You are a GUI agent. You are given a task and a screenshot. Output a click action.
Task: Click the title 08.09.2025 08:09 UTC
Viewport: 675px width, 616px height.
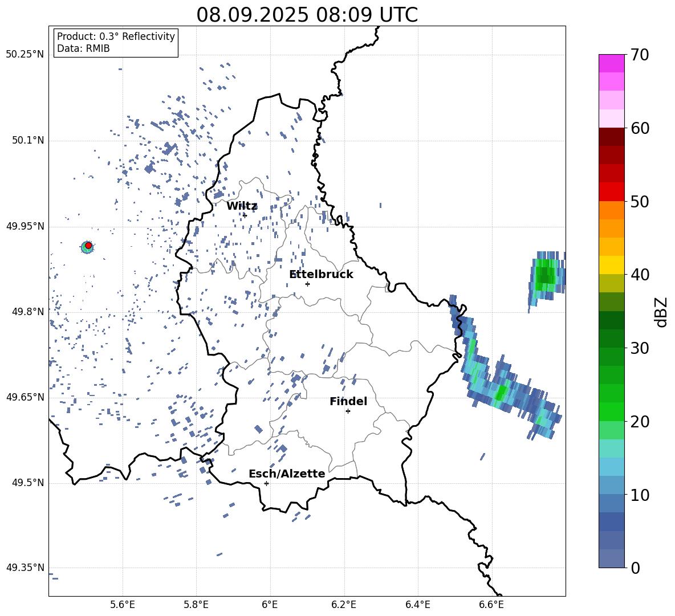[x=307, y=15]
